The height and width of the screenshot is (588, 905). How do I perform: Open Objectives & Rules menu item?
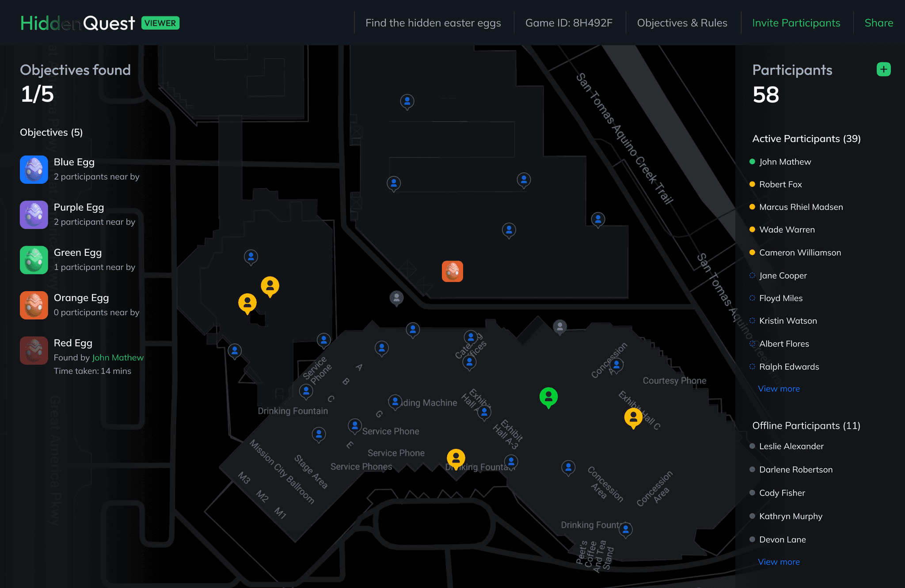pyautogui.click(x=682, y=23)
